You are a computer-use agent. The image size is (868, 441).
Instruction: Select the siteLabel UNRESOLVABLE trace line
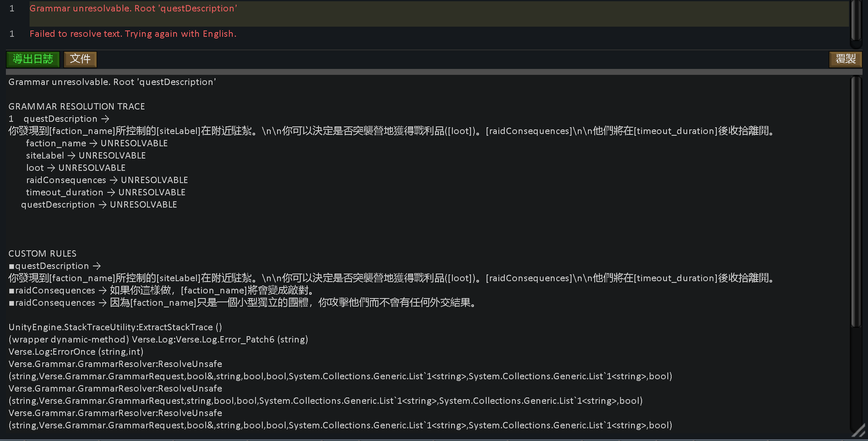coord(86,155)
